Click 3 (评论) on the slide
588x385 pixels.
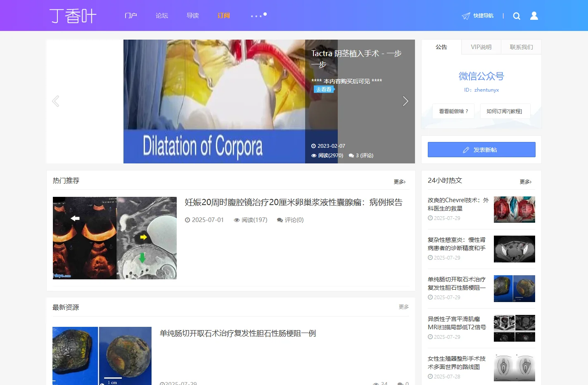365,156
